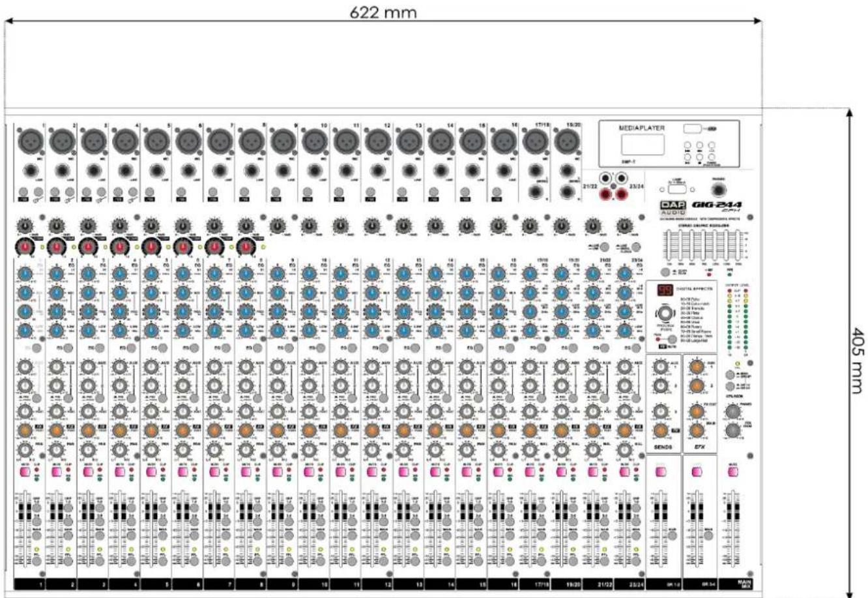The image size is (868, 598).
Task: Click channel 3 line jack input
Action: (x=93, y=172)
